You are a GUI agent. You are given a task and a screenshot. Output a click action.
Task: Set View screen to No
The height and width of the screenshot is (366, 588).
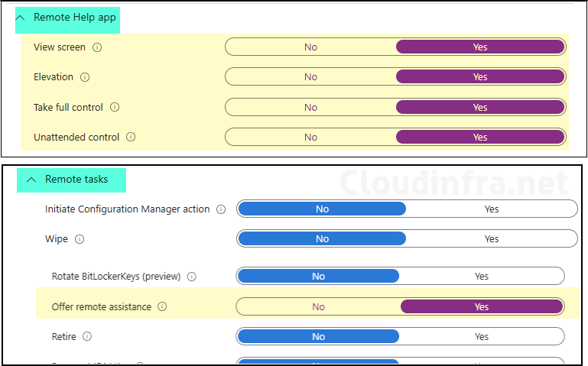tap(310, 47)
